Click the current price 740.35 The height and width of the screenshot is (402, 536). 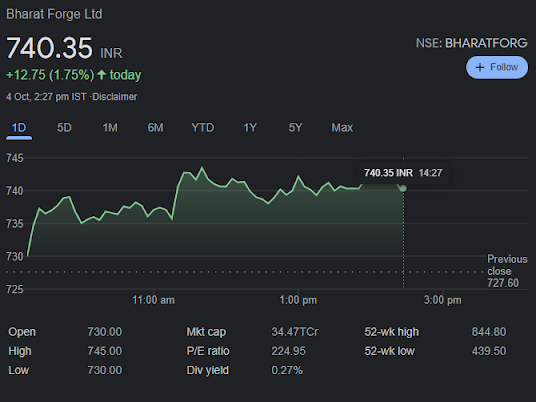(49, 48)
